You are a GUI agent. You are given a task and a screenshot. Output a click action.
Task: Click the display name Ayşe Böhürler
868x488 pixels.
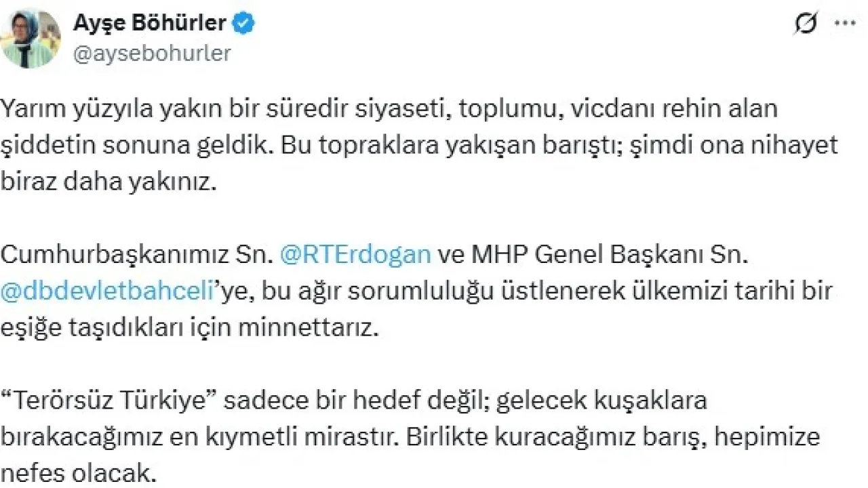(x=149, y=24)
